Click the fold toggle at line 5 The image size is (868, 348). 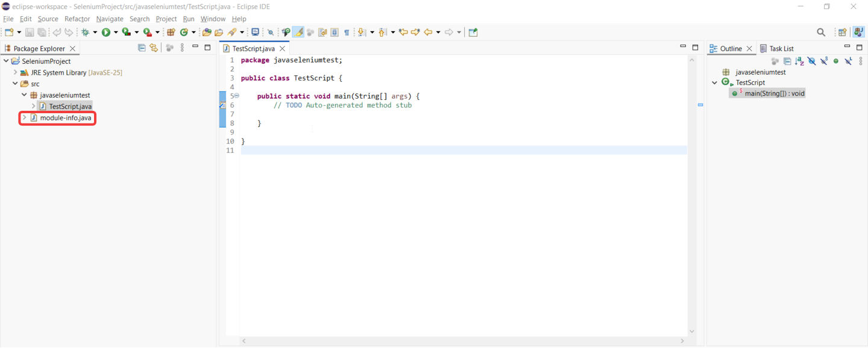coord(237,96)
